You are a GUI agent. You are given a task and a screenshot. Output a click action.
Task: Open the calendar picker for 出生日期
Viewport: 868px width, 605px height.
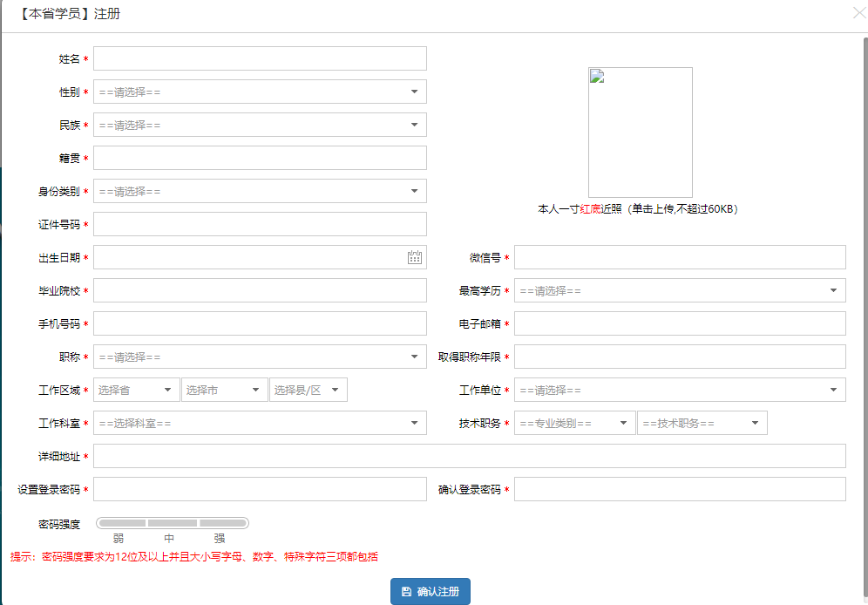415,257
